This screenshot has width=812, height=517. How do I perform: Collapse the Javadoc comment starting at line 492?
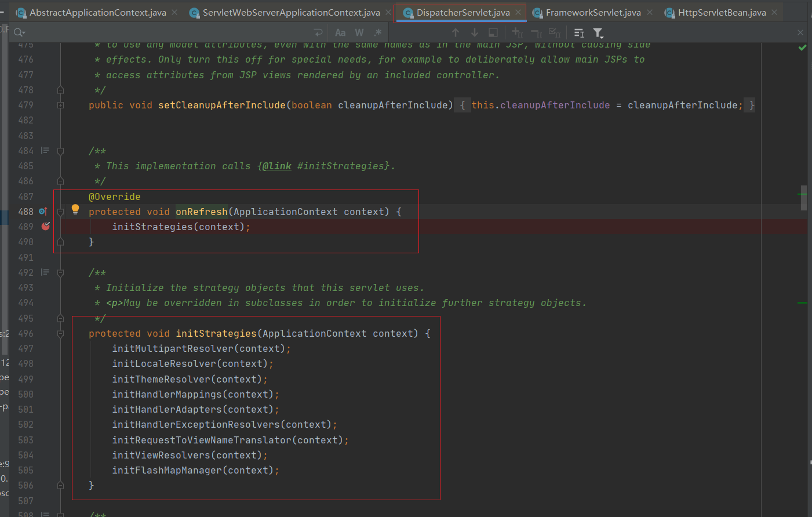[60, 273]
